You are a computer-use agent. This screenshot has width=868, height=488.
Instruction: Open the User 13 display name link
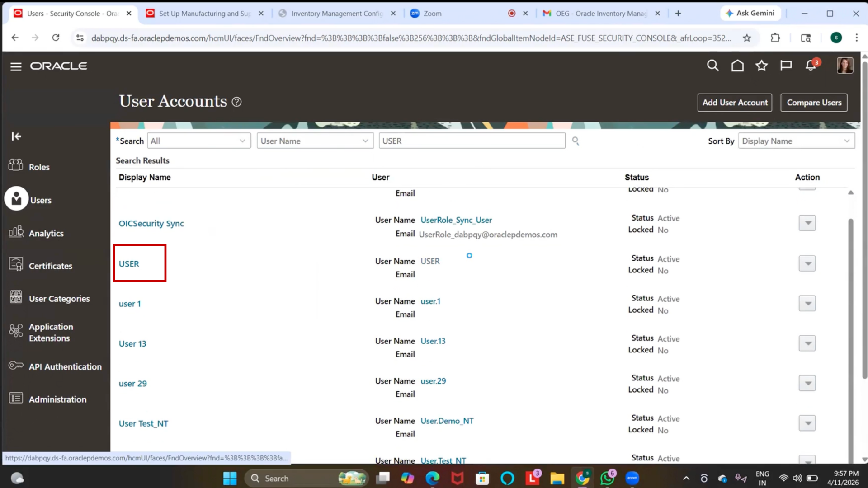tap(132, 343)
